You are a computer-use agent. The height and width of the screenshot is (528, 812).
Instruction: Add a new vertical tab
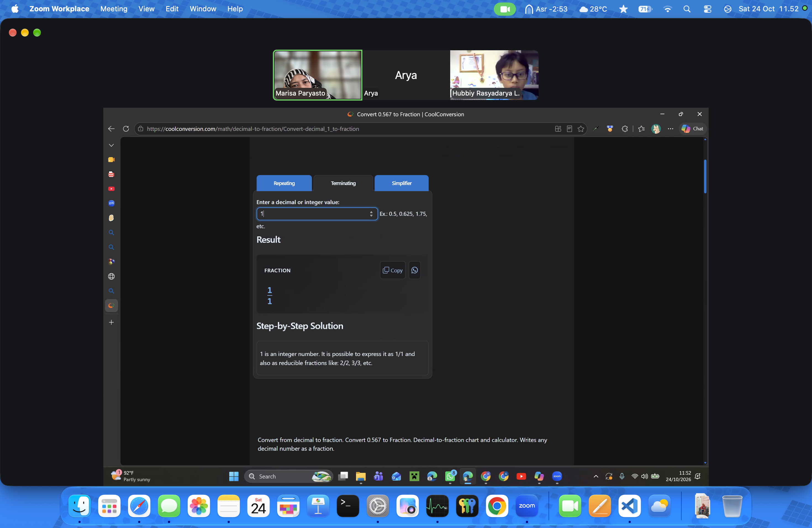[x=111, y=322]
